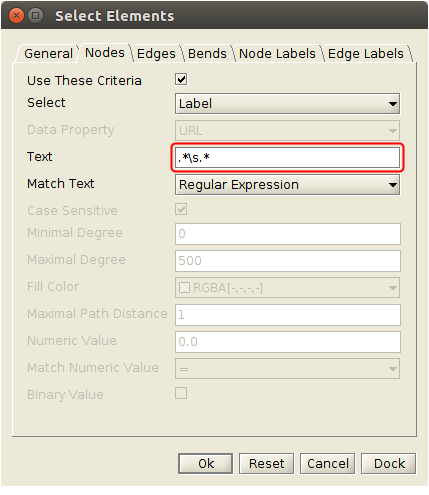Switch to the General tab
This screenshot has height=495, width=429.
[48, 54]
